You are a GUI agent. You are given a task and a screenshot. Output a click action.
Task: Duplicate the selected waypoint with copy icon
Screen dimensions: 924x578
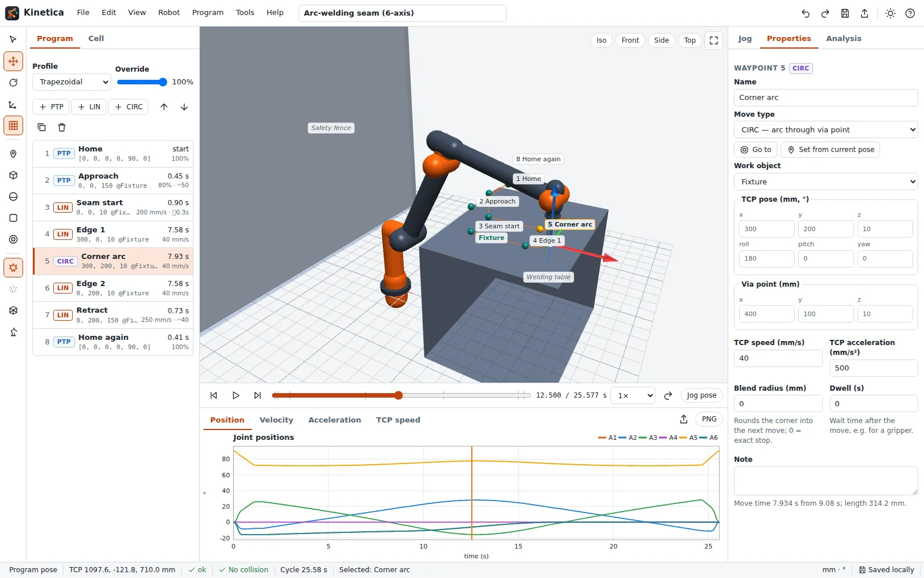pyautogui.click(x=42, y=127)
